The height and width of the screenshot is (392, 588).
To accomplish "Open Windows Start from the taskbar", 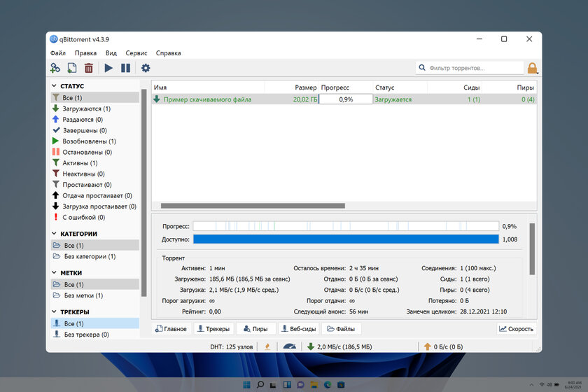I will click(x=246, y=384).
